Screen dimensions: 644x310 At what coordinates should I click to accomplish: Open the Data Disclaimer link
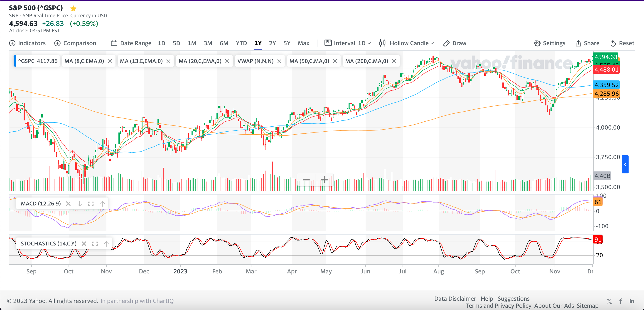pyautogui.click(x=455, y=298)
